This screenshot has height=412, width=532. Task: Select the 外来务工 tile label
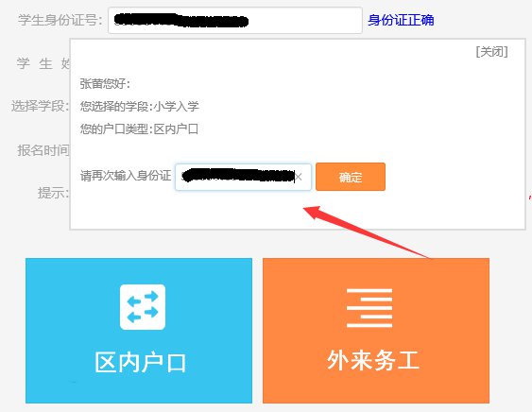(x=373, y=360)
